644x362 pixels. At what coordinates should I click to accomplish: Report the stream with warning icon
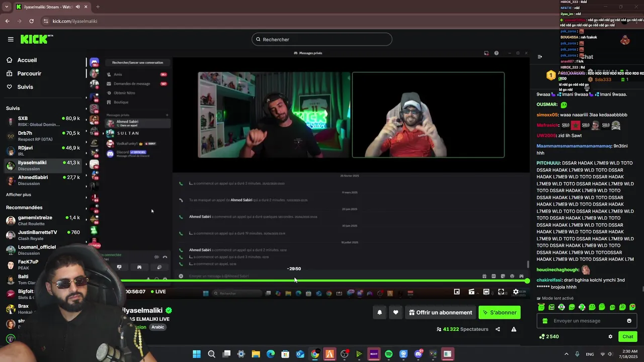[514, 329]
